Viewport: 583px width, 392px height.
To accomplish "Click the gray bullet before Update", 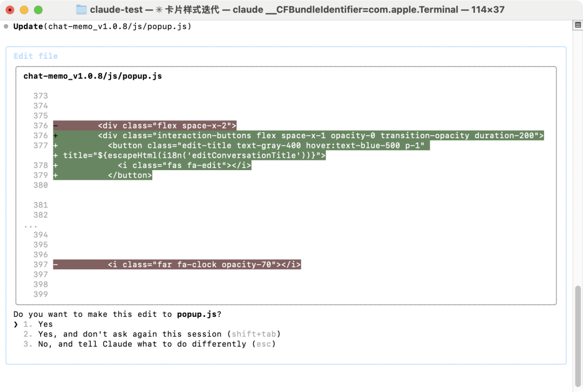I will pyautogui.click(x=6, y=26).
